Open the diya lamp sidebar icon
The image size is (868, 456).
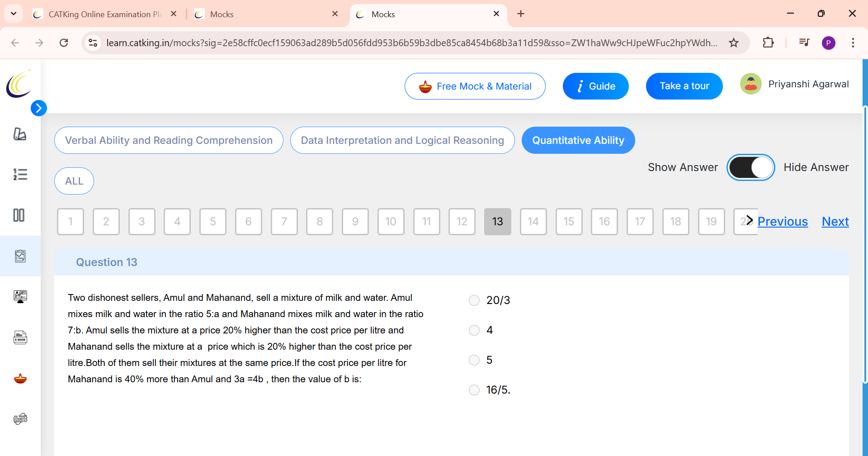tap(20, 378)
